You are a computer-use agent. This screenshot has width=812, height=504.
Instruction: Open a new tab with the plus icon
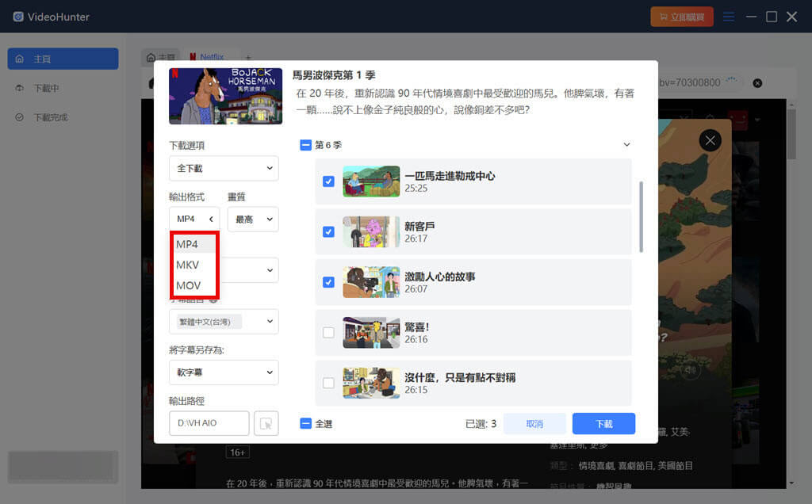[x=247, y=57]
